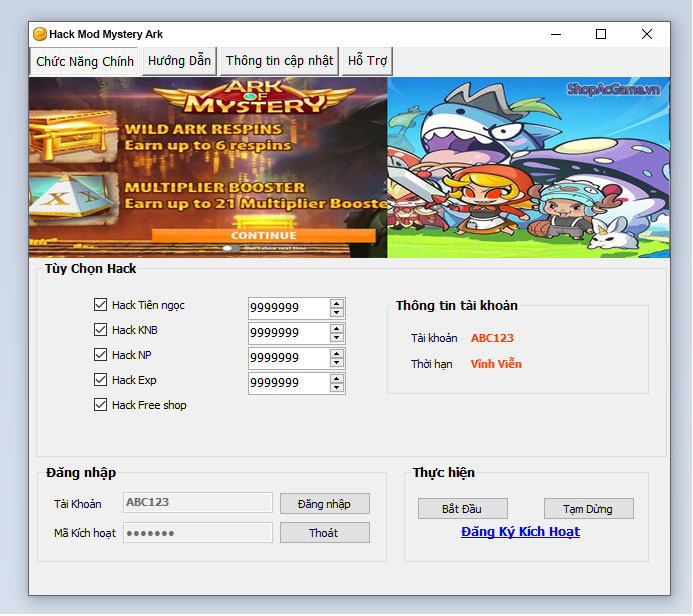
Task: Click the cartoon shark game artwork
Action: tap(528, 167)
